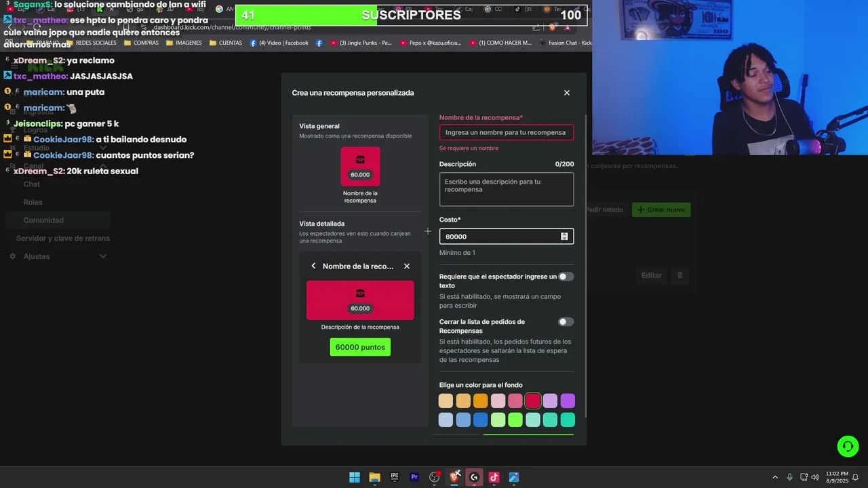The height and width of the screenshot is (488, 868).
Task: Click the X in the detailed preview card
Action: coord(407,266)
